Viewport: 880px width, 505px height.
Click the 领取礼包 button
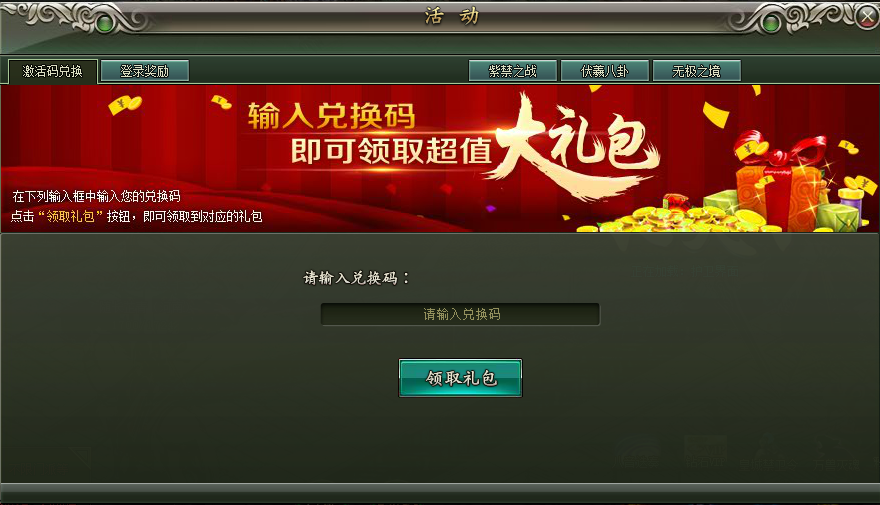coord(460,378)
